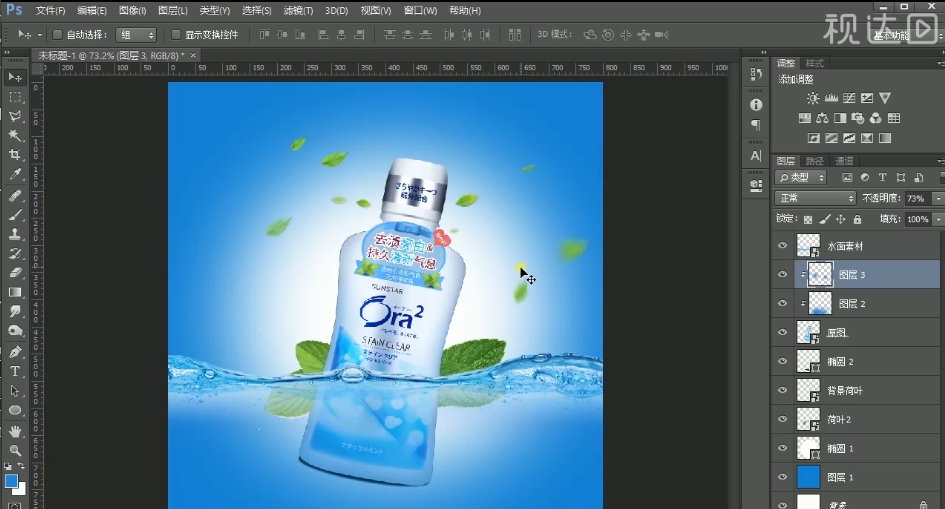The image size is (945, 509).
Task: Select the Healing Brush tool
Action: pos(14,196)
